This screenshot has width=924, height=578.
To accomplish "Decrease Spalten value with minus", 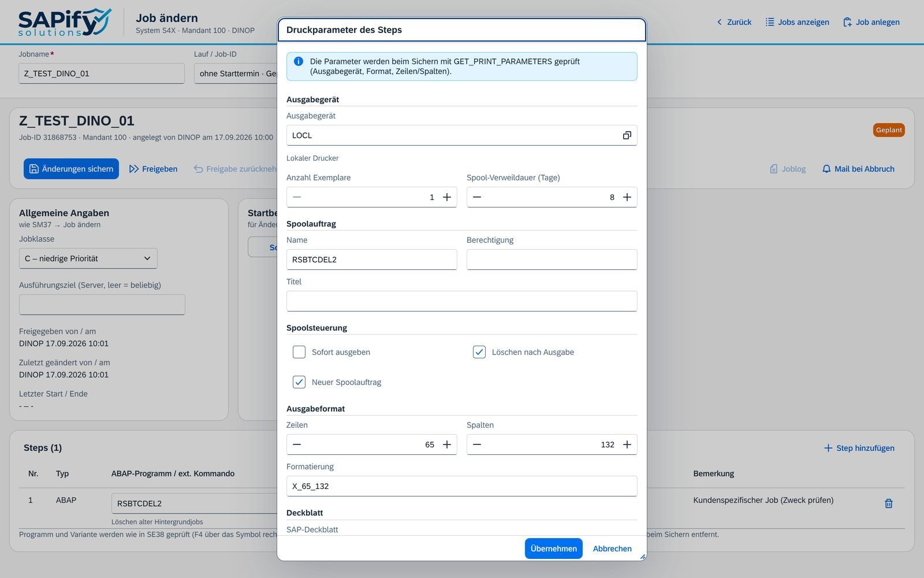I will (x=477, y=444).
